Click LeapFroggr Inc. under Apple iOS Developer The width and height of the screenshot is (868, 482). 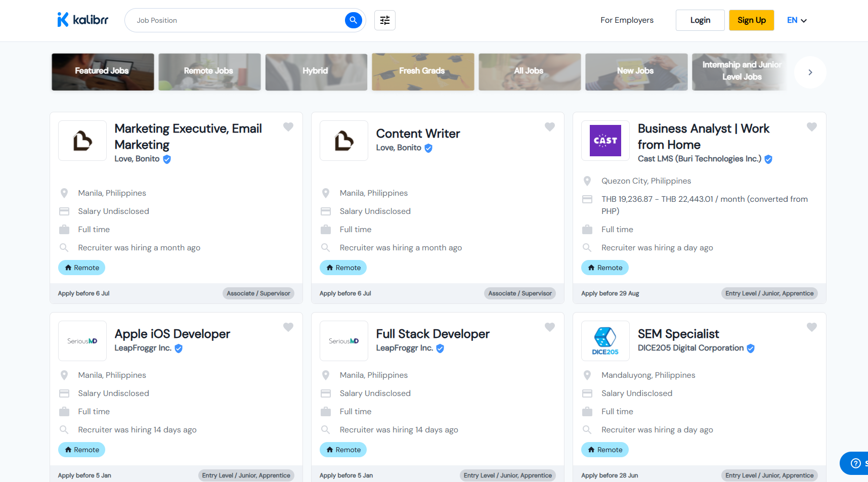[x=143, y=348]
